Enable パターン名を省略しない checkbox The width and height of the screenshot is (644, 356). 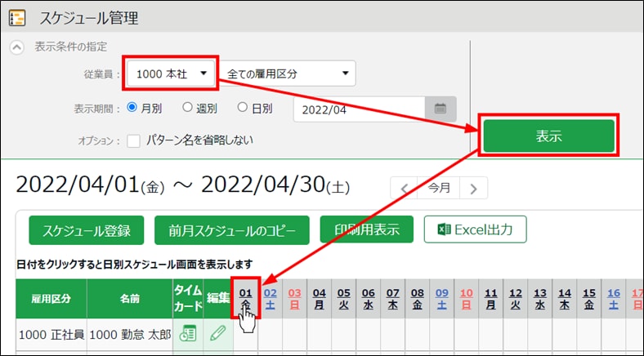point(134,140)
